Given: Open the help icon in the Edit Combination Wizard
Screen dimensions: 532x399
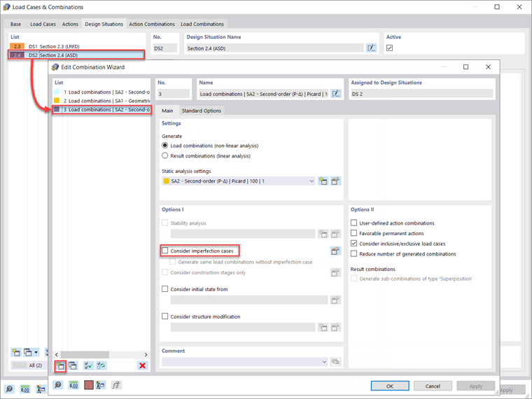Looking at the screenshot, I should coord(58,385).
